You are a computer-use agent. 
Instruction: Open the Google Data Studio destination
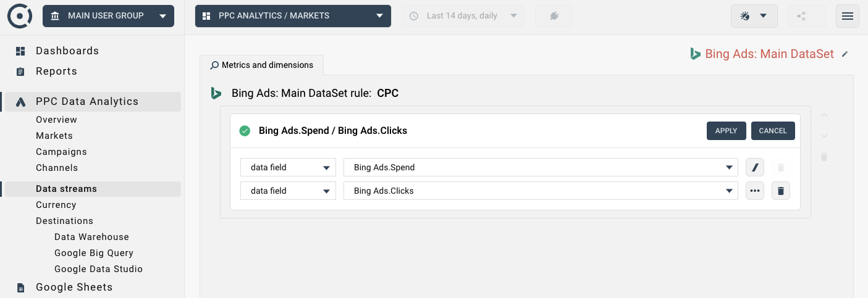coord(98,269)
